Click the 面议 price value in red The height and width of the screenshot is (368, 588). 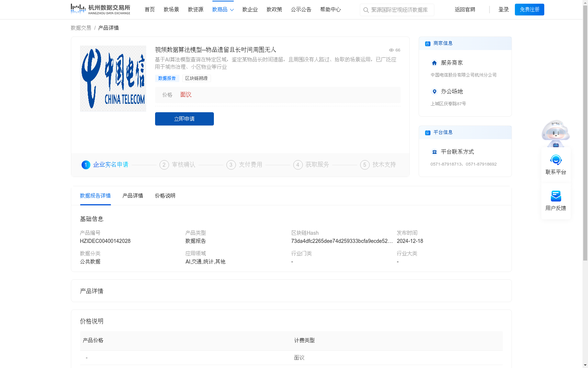pos(186,95)
